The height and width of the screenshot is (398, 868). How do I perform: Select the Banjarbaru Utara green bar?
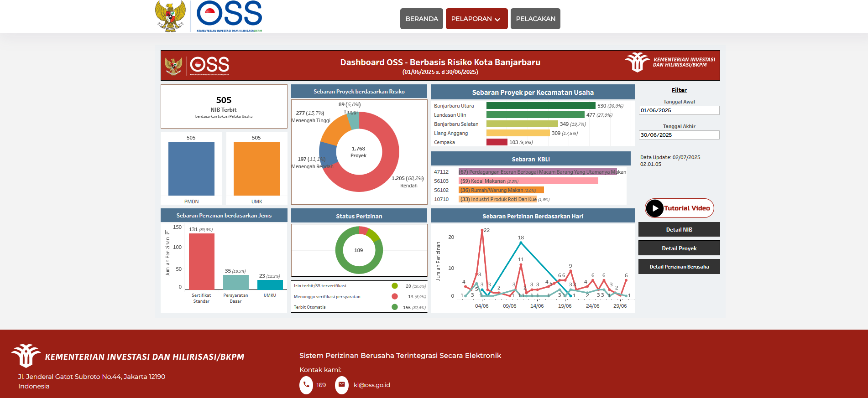tap(541, 106)
